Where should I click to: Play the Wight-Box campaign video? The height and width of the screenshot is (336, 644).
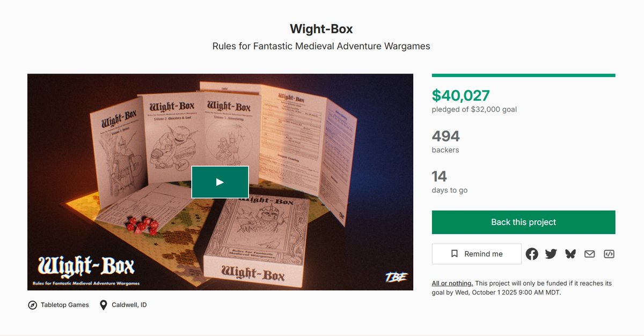click(220, 182)
